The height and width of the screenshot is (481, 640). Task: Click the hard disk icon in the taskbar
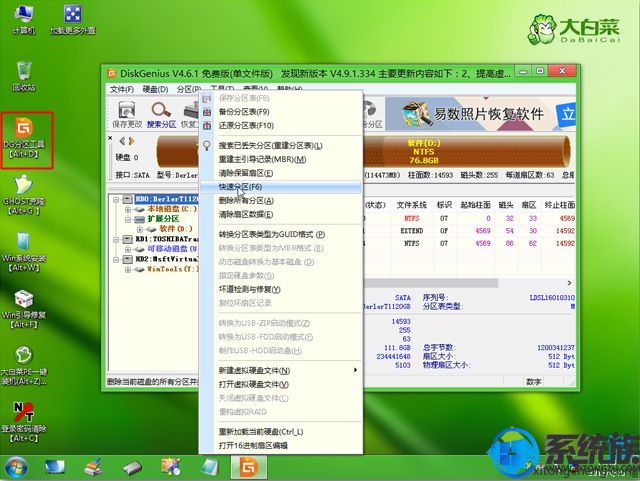pos(133,468)
